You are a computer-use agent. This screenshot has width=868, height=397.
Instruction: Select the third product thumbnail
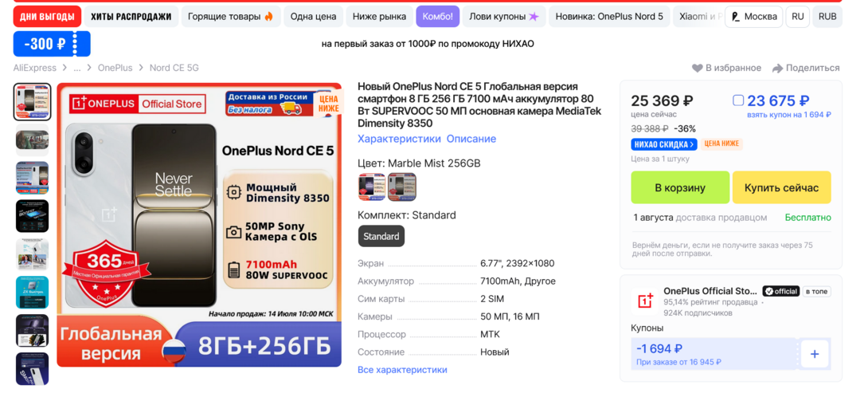tap(32, 178)
